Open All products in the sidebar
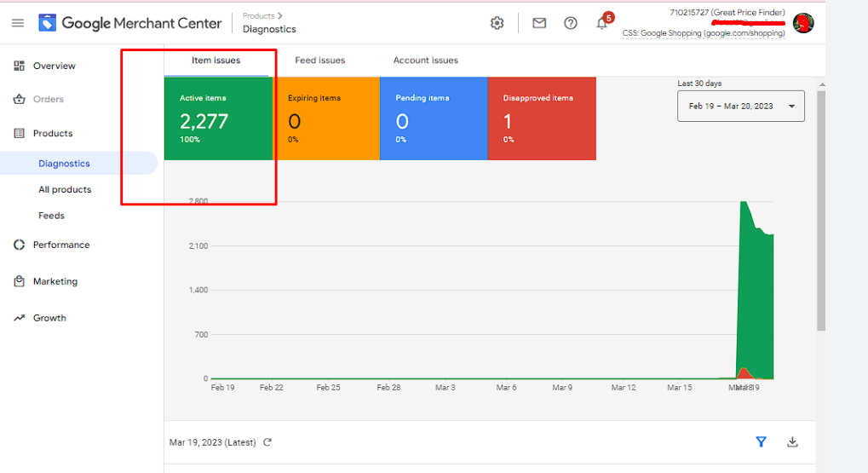 pos(65,189)
